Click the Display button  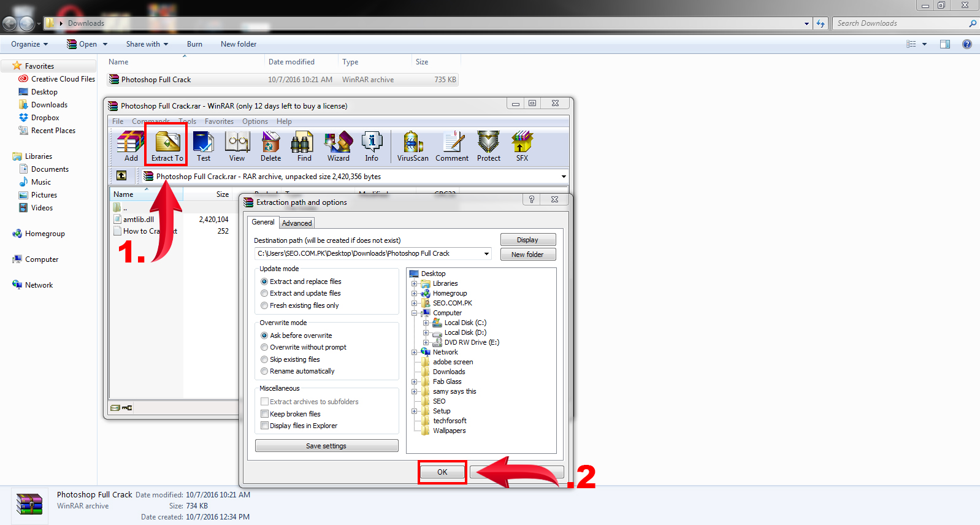527,240
